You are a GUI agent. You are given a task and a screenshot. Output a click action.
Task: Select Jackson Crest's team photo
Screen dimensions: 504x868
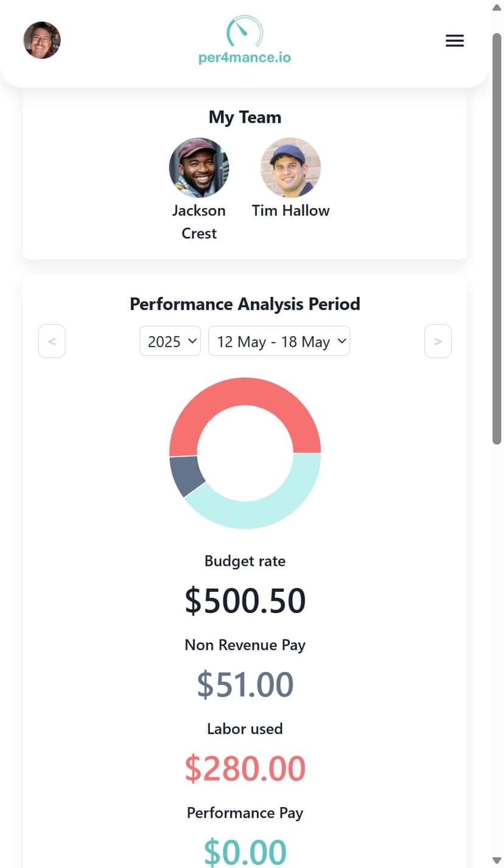tap(199, 167)
